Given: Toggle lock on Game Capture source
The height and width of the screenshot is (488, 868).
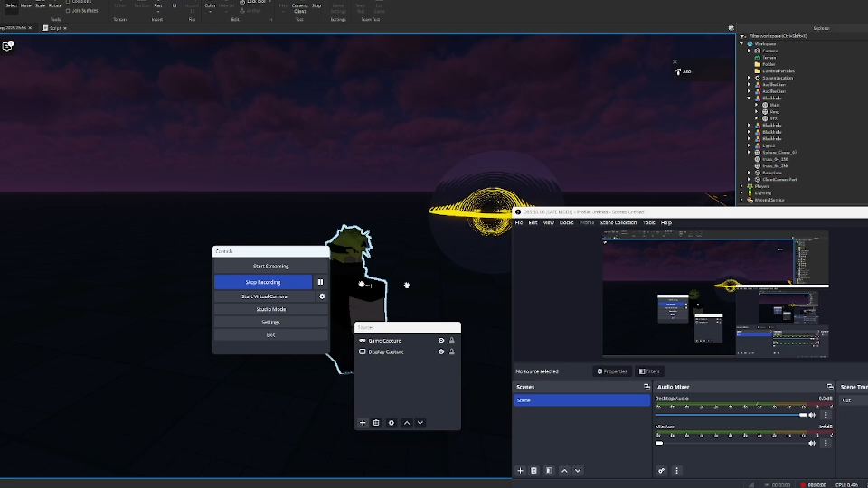Looking at the screenshot, I should pos(452,341).
